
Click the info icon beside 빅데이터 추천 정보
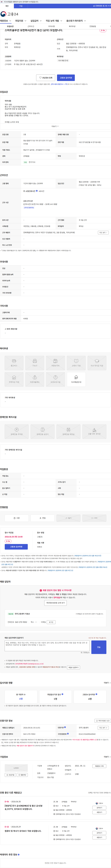tap(18, 854)
